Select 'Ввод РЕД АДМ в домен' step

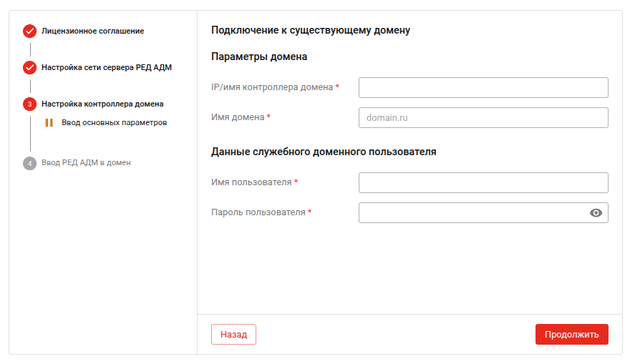[x=86, y=163]
